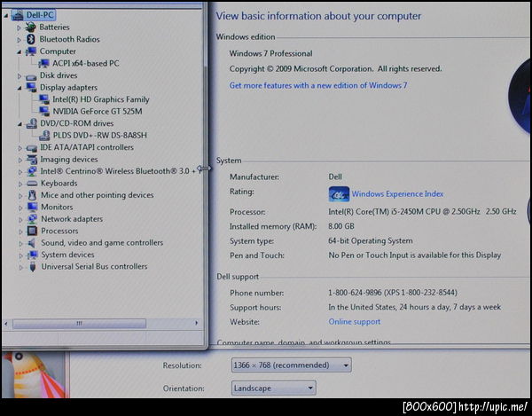Open the Orientation Landscape dropdown
This screenshot has width=532, height=416.
[274, 388]
